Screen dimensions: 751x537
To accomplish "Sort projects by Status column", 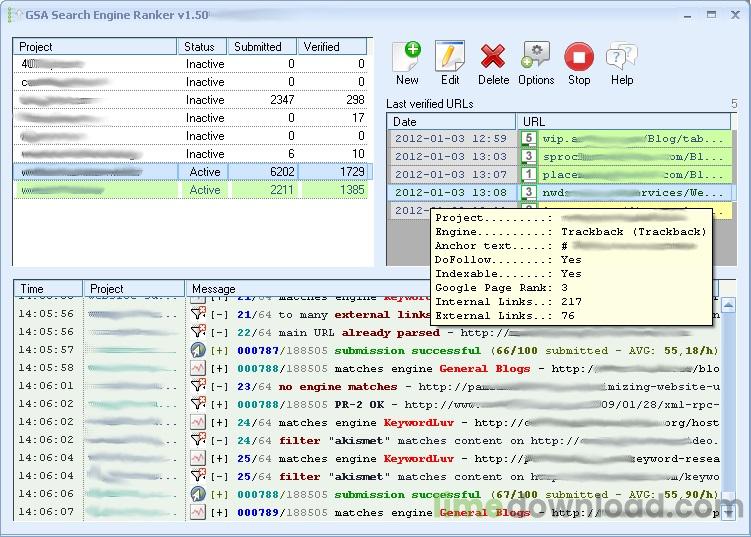I will pos(202,46).
